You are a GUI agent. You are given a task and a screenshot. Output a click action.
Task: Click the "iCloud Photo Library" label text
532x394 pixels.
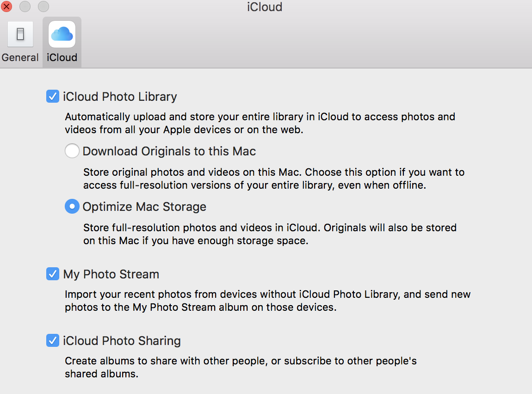tap(120, 97)
